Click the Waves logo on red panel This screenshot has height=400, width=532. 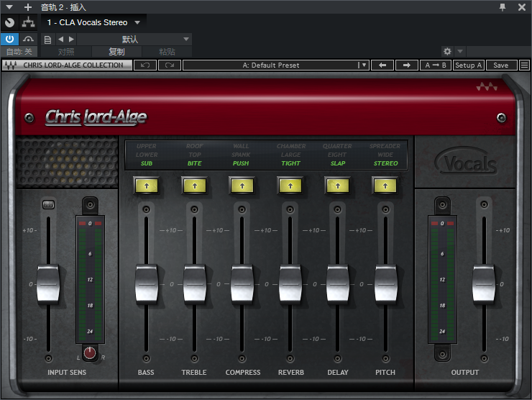487,87
